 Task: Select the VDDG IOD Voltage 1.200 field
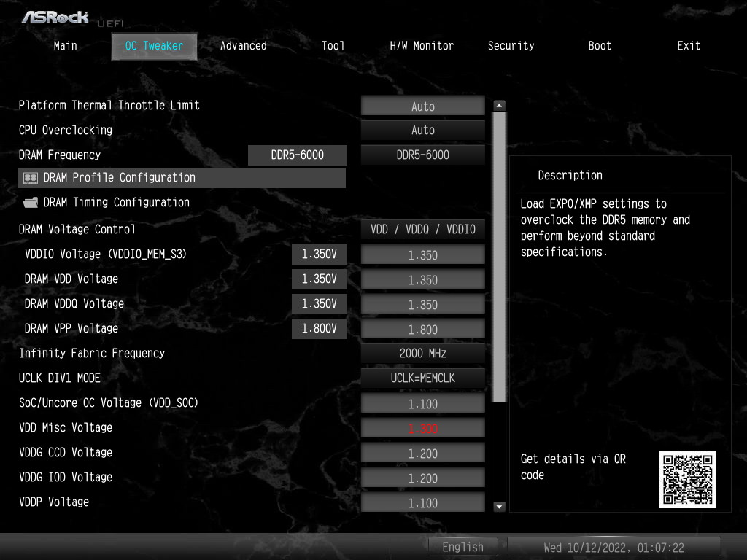pyautogui.click(x=423, y=478)
